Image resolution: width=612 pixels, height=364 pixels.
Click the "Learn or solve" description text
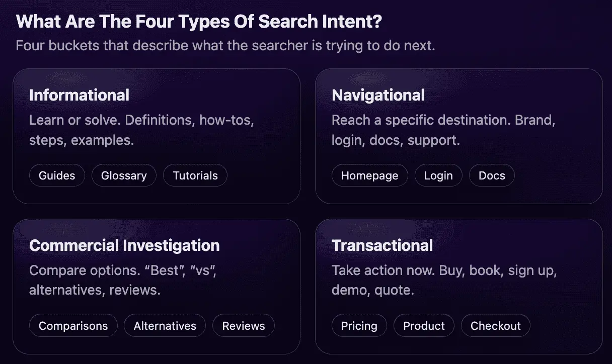[x=141, y=130]
